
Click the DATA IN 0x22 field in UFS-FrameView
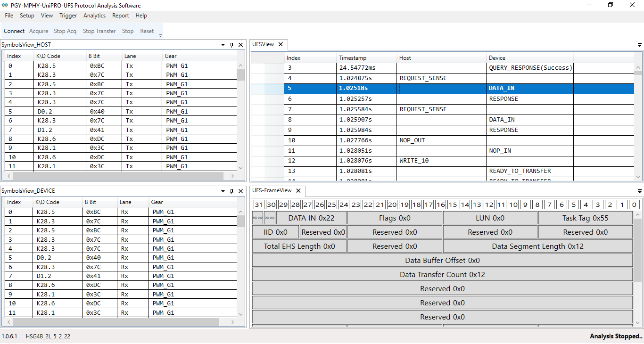coord(310,217)
